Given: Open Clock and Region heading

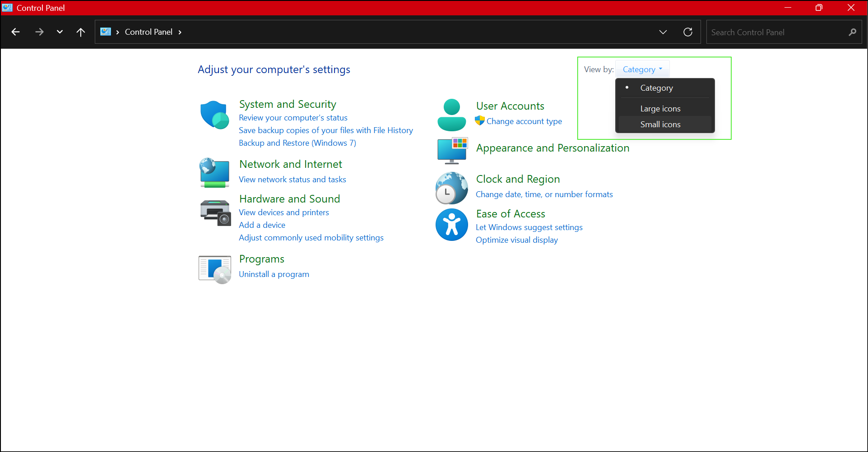Looking at the screenshot, I should [518, 179].
